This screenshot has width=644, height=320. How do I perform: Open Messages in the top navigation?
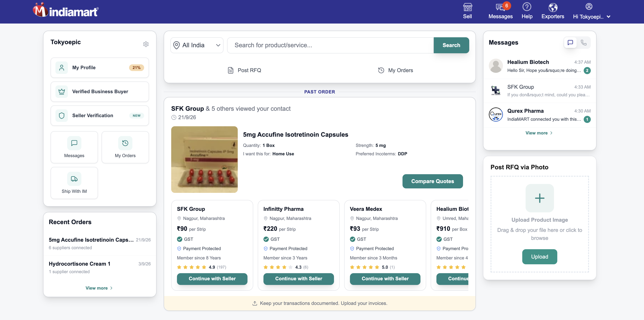pos(501,11)
